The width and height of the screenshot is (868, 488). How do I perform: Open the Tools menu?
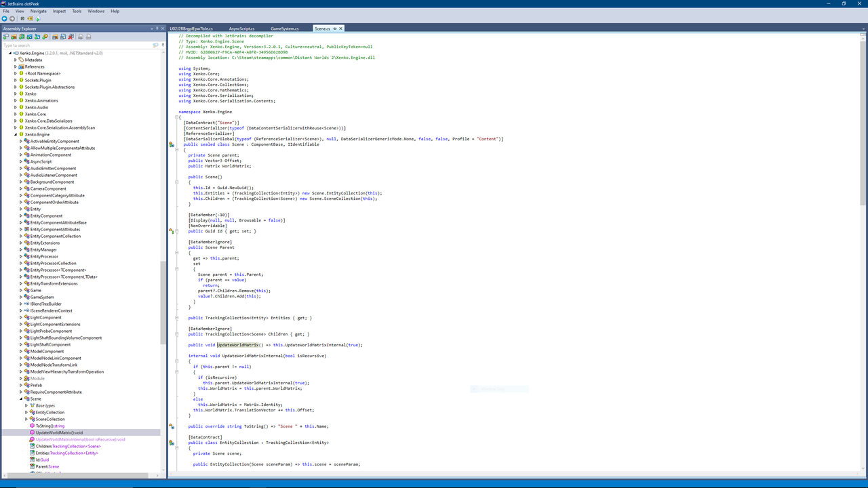pyautogui.click(x=77, y=11)
